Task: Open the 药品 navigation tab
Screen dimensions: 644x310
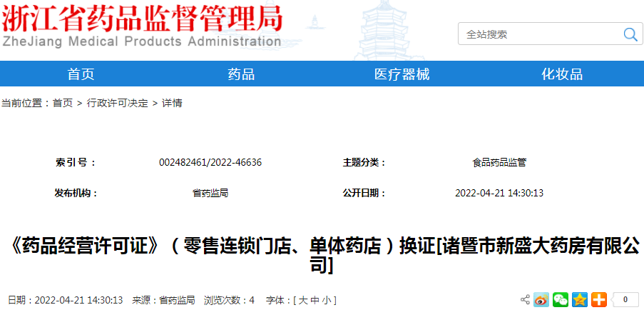Action: pyautogui.click(x=241, y=74)
